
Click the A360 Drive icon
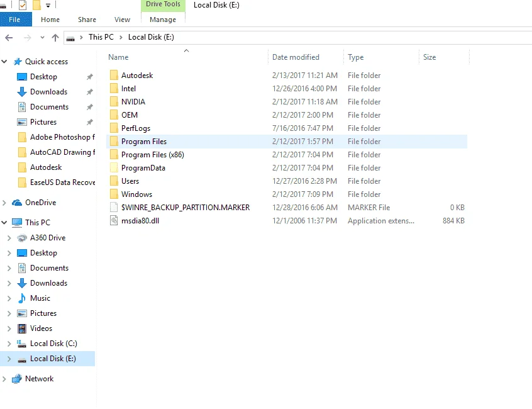point(22,238)
